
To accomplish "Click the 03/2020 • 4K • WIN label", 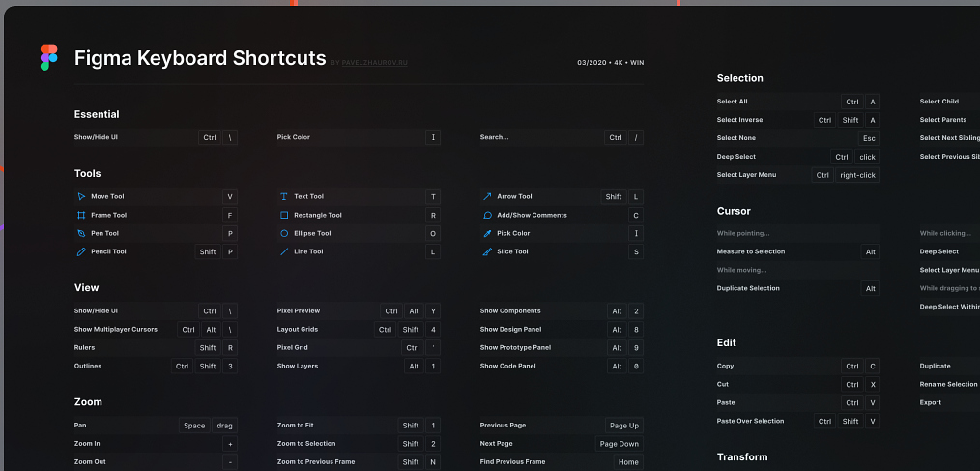I will click(x=611, y=63).
